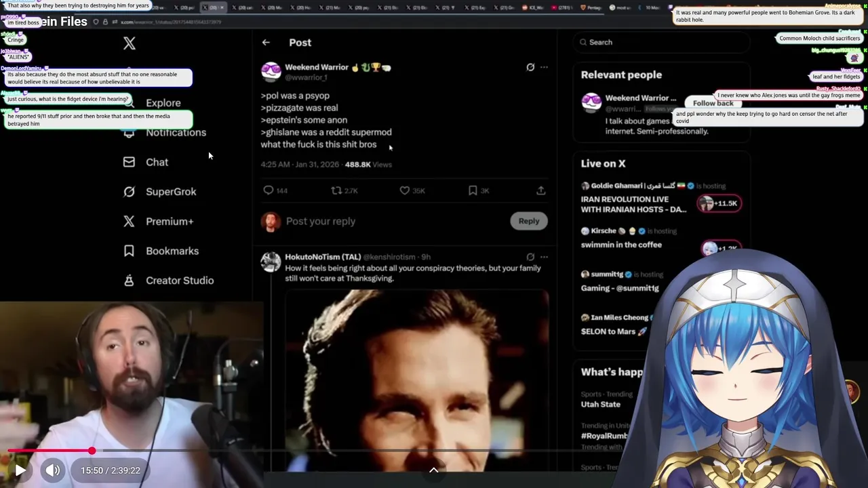Viewport: 868px width, 488px height.
Task: Click the Premium+ X icon
Action: [x=129, y=221]
